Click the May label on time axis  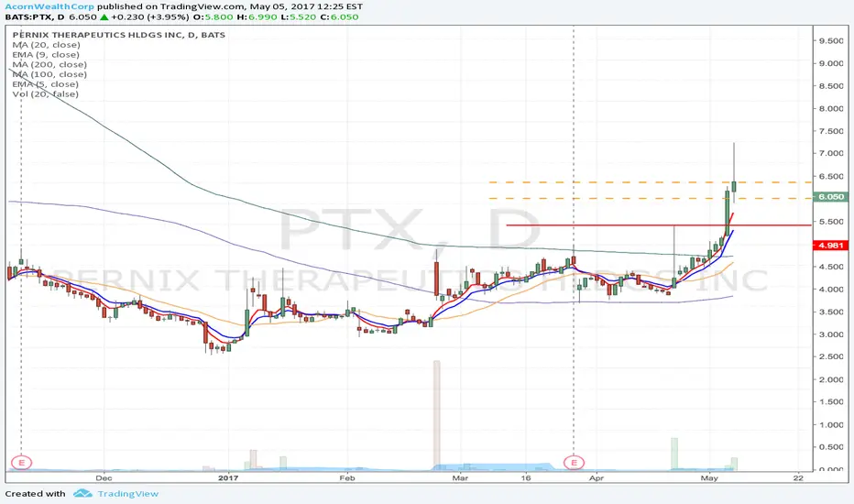[709, 478]
